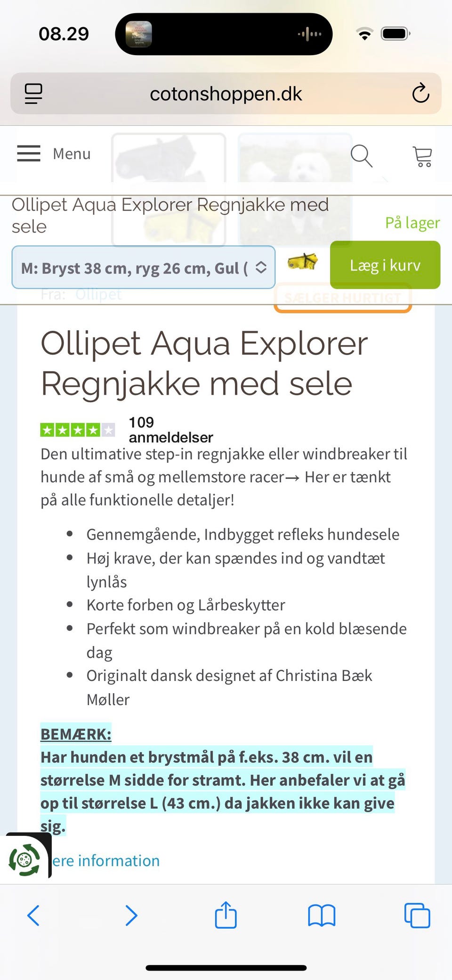Navigate back with the back arrow
452x980 pixels.
(34, 915)
